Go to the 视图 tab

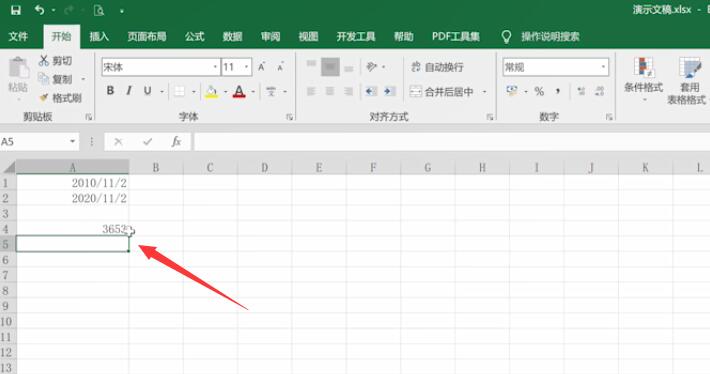point(308,37)
